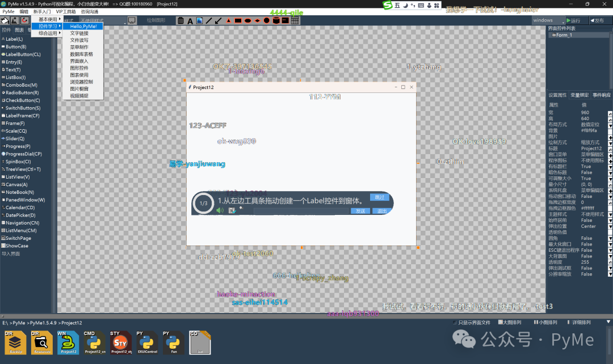613x364 pixels.
Task: Select Form_1 in the widget list
Action: pyautogui.click(x=564, y=35)
